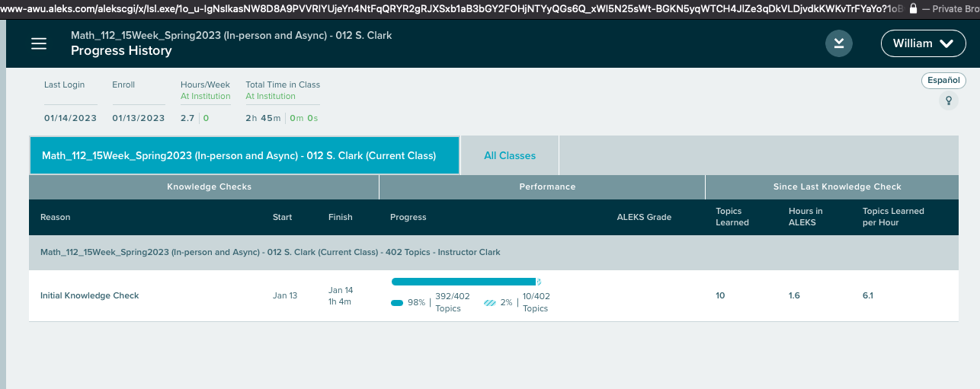Open the William user account dropdown
Viewport: 980px width, 389px height.
923,43
